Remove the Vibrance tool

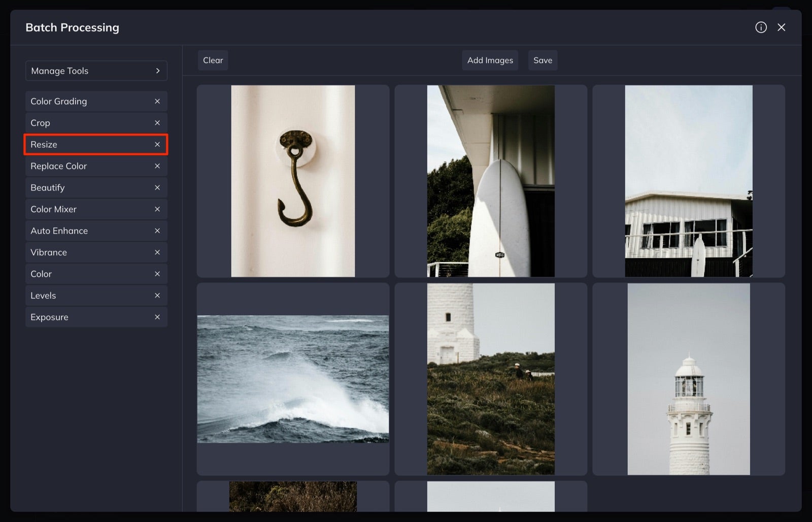(157, 252)
